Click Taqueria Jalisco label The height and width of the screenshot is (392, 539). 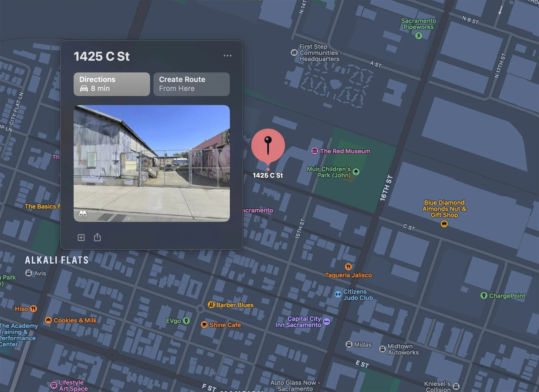pyautogui.click(x=348, y=275)
